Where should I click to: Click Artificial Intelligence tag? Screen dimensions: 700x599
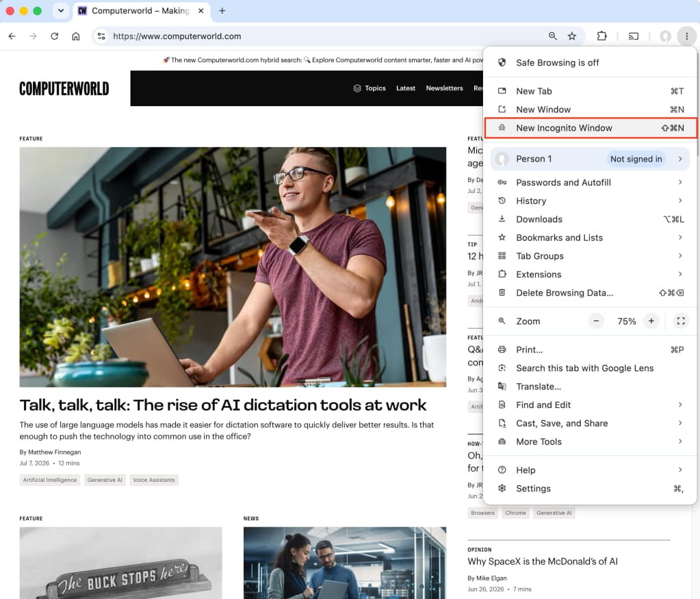click(50, 480)
